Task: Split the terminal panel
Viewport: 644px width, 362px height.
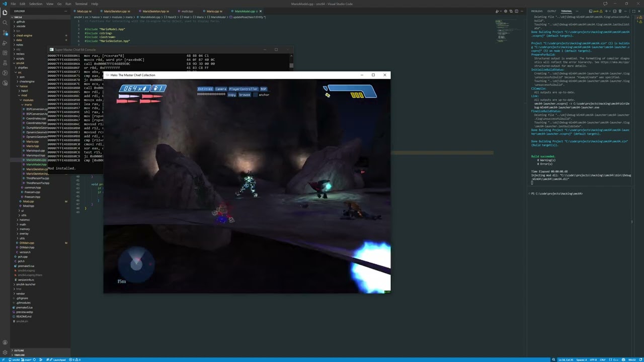Action: [614, 11]
